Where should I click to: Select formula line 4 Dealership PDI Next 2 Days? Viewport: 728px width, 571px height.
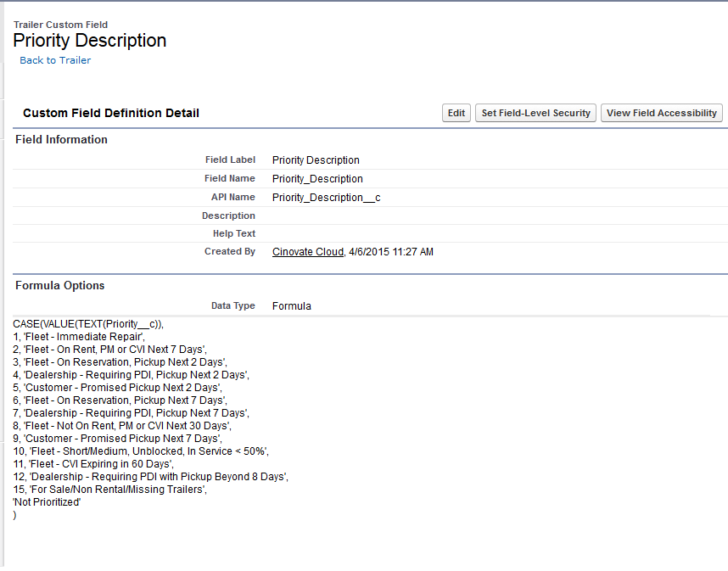131,375
